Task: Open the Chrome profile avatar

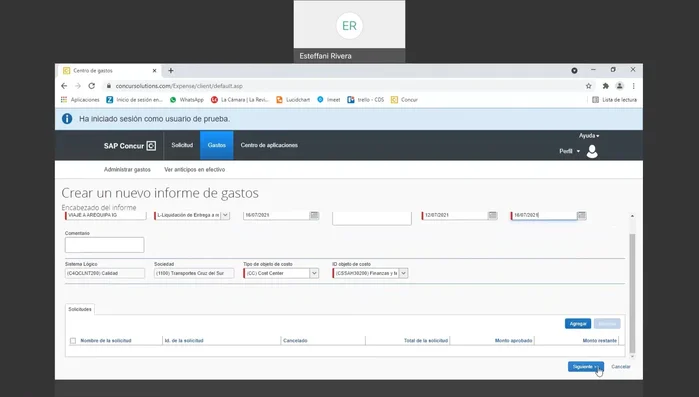Action: [620, 86]
